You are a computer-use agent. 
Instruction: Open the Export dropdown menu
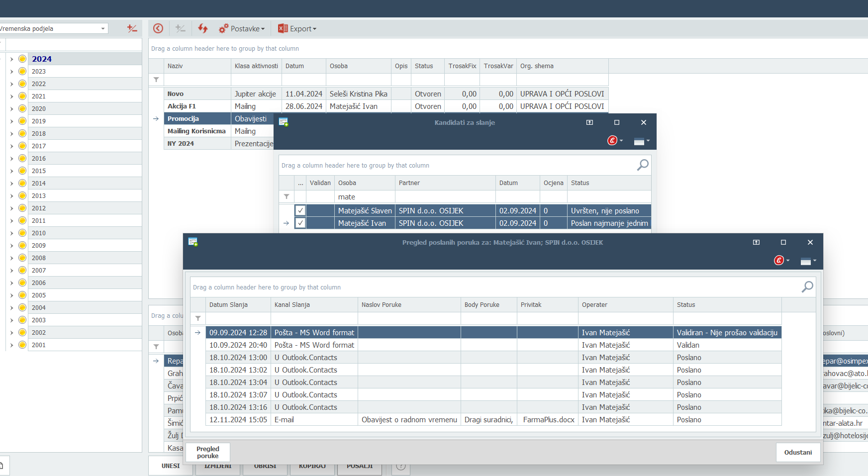[297, 28]
